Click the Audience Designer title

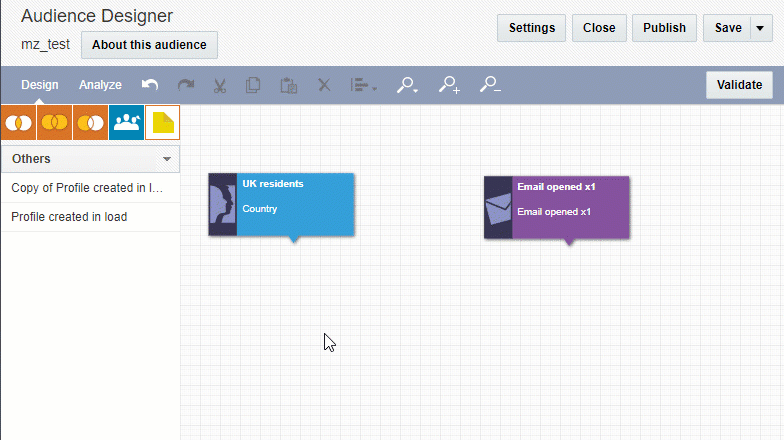(x=97, y=16)
